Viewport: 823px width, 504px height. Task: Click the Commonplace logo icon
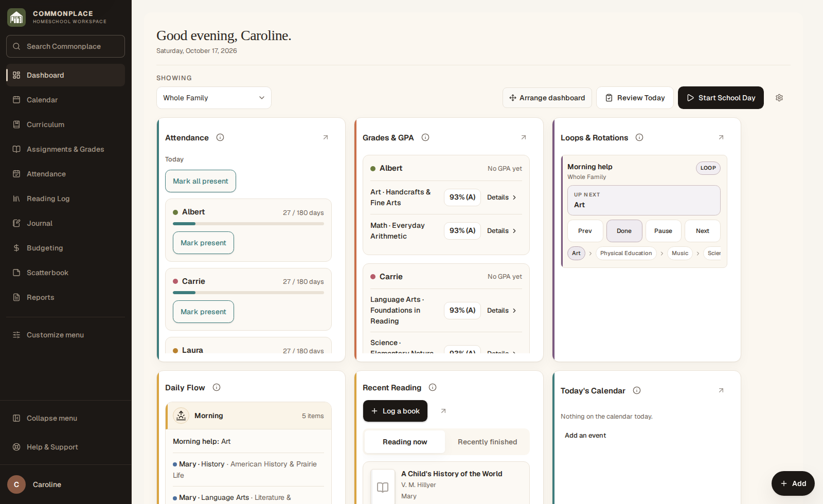click(16, 17)
